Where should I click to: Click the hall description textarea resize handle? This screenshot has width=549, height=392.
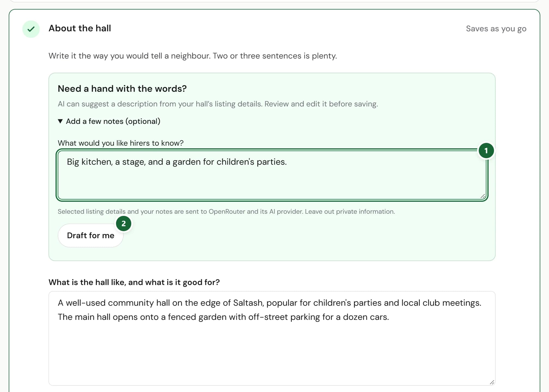[x=492, y=382]
